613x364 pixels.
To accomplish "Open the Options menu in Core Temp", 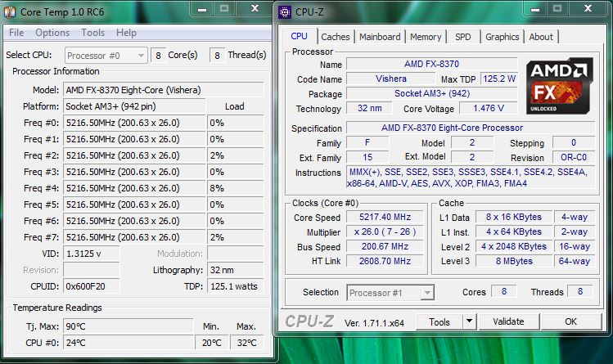I will [x=52, y=33].
